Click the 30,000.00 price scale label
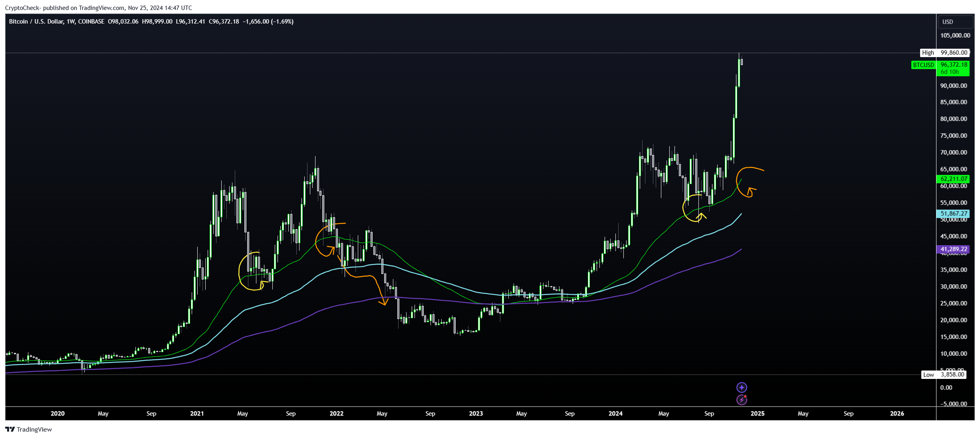This screenshot has width=980, height=438. click(x=954, y=287)
